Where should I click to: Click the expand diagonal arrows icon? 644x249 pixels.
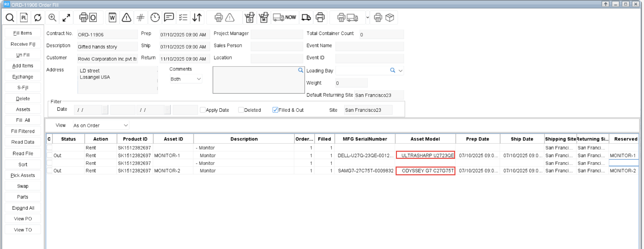pos(67,17)
